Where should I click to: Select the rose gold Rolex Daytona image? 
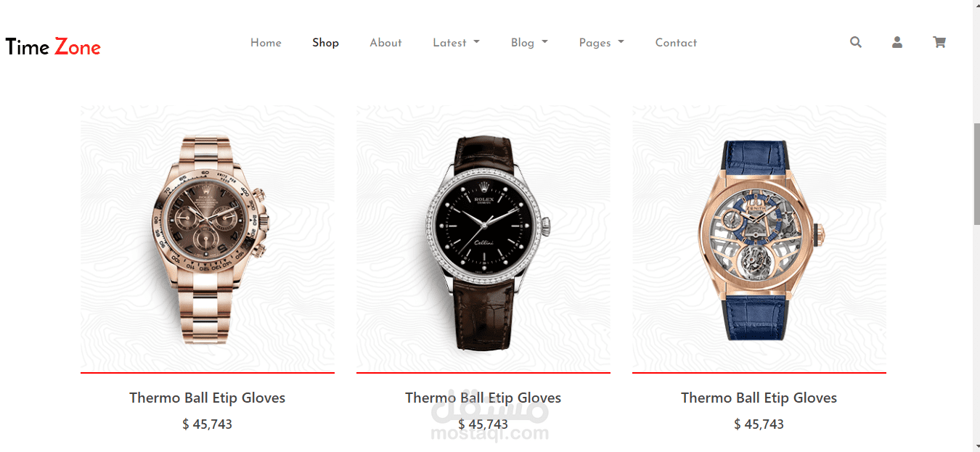tap(208, 238)
